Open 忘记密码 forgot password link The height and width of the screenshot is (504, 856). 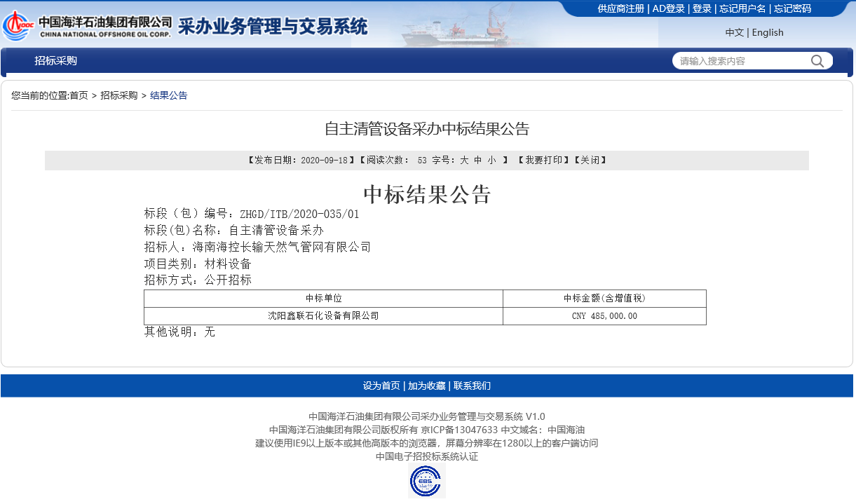[x=792, y=8]
